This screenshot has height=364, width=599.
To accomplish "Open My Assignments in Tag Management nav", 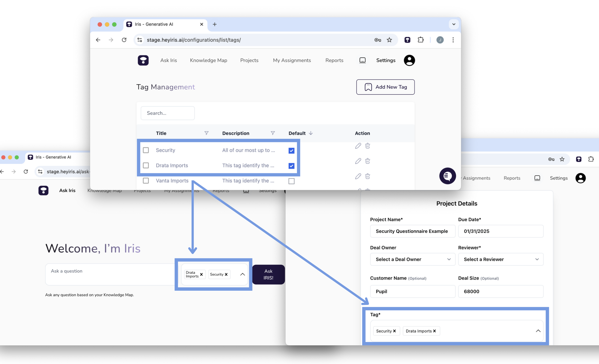I will (x=292, y=60).
